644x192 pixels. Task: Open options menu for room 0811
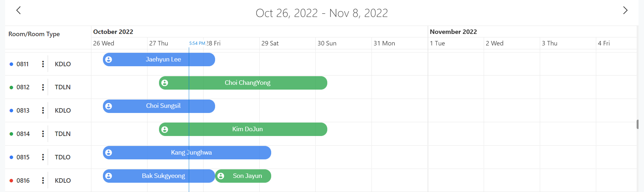click(x=43, y=64)
